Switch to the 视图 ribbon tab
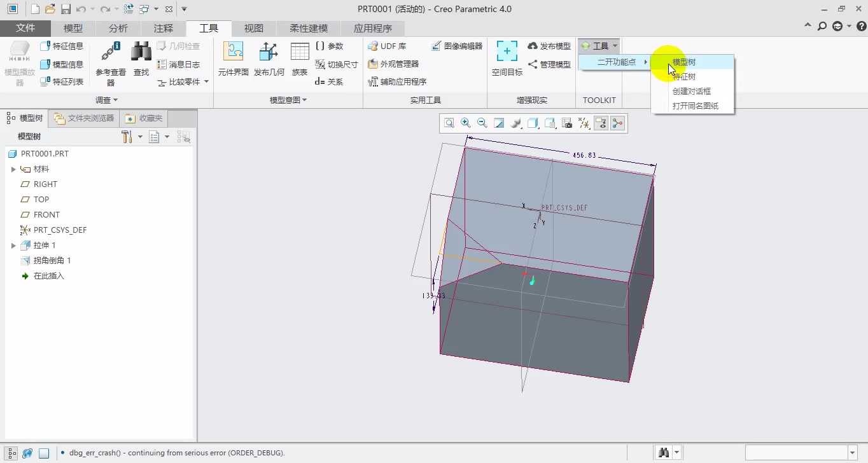The width and height of the screenshot is (868, 463). [253, 28]
